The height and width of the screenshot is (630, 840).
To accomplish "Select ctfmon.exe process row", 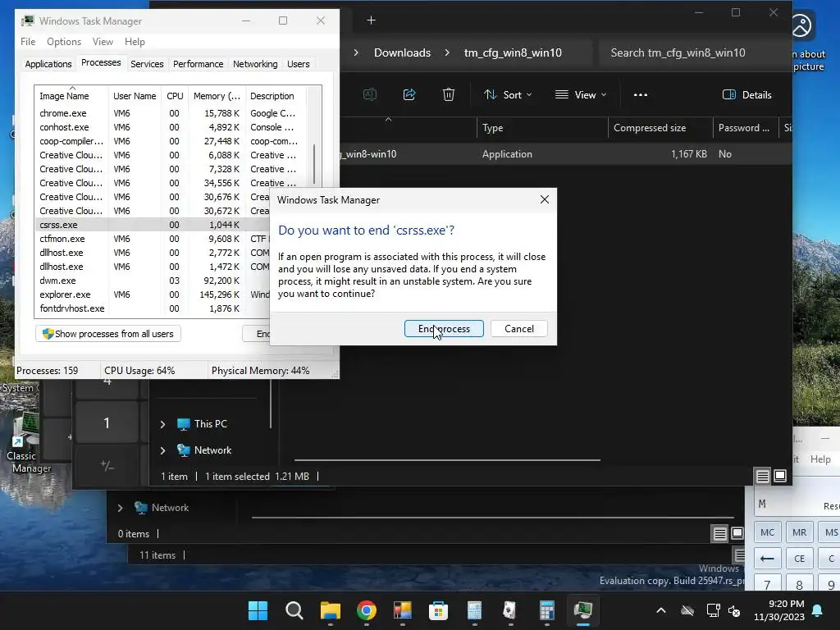I will click(x=153, y=239).
